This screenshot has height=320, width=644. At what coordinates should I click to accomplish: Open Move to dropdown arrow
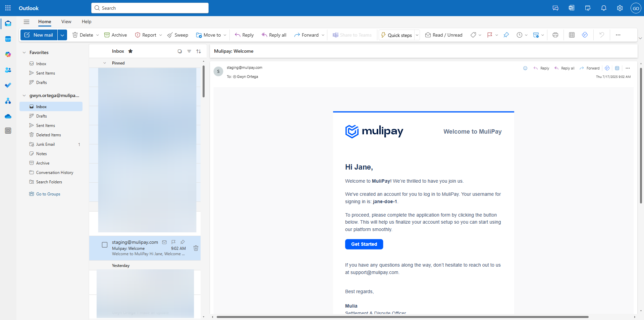pos(225,35)
